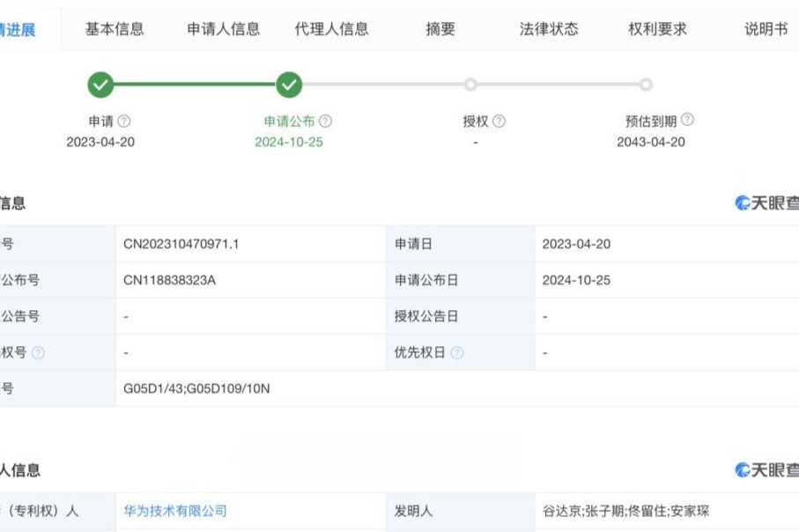The image size is (799, 532).
Task: Click the 天眼查 logo near 基本信息 section
Action: coord(771,202)
